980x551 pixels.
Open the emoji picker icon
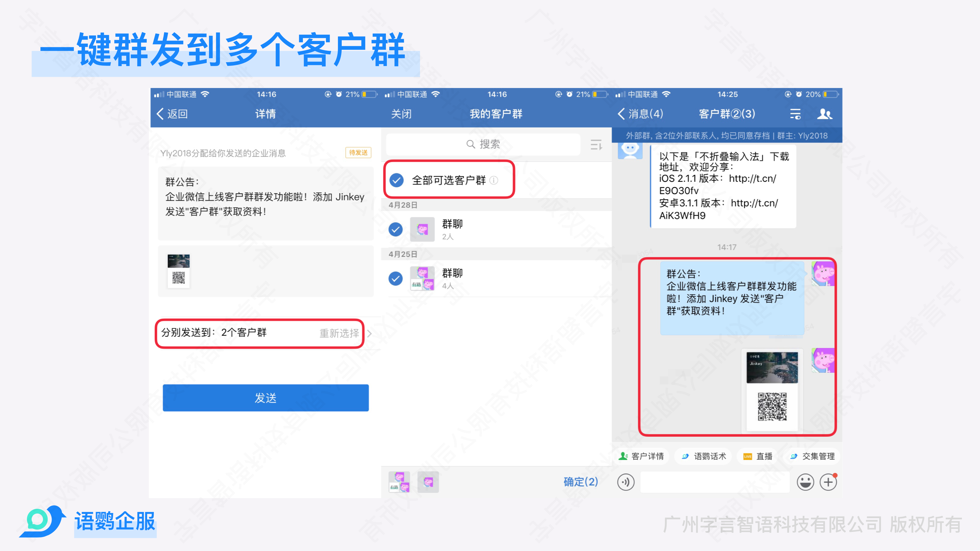pyautogui.click(x=805, y=482)
